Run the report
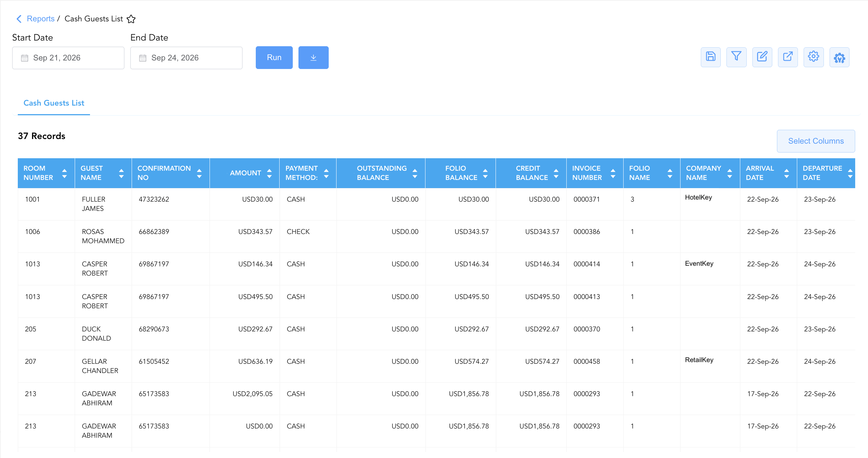 pyautogui.click(x=274, y=58)
